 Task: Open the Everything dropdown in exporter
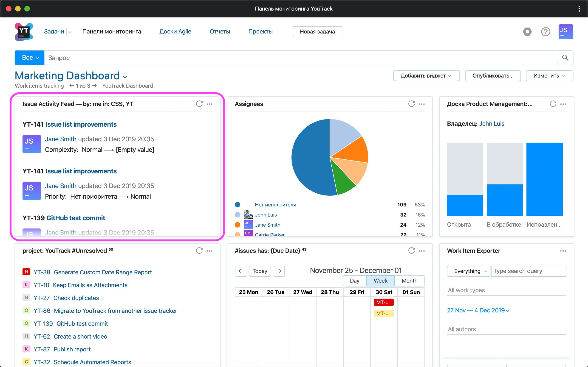469,271
